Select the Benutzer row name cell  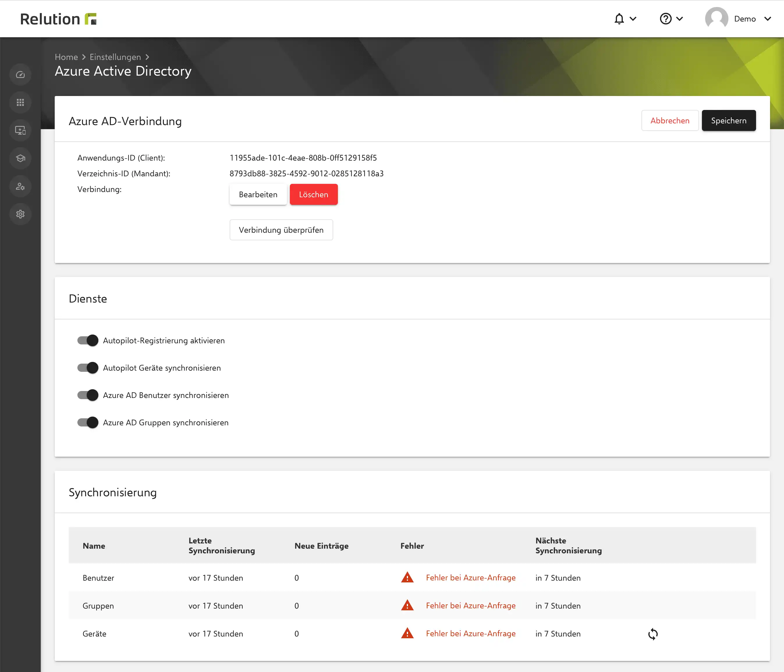(x=98, y=578)
